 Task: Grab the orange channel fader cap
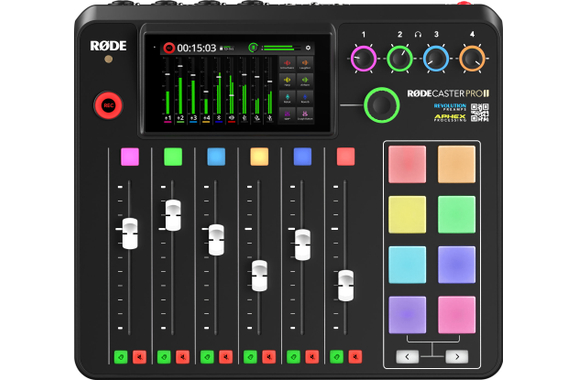(259, 276)
